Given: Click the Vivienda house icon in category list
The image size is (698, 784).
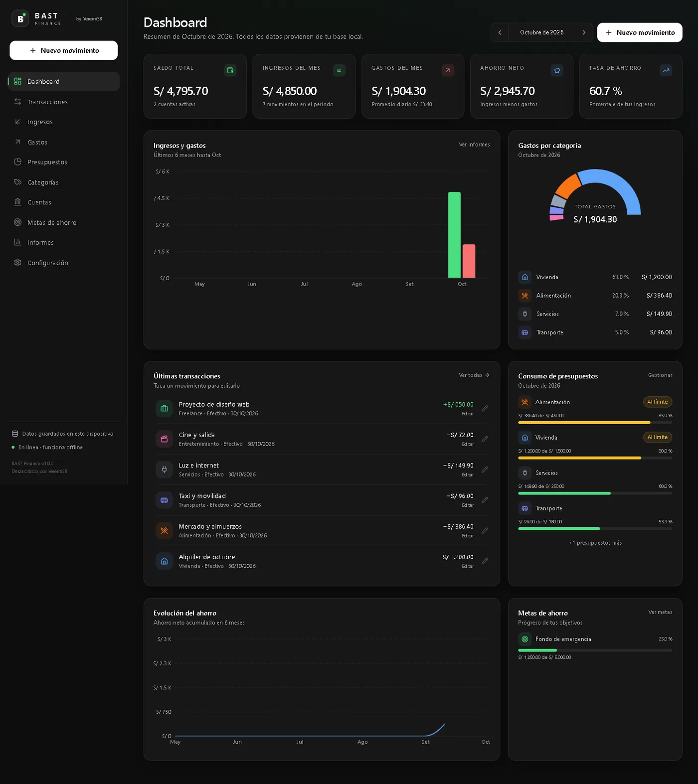Looking at the screenshot, I should point(524,277).
